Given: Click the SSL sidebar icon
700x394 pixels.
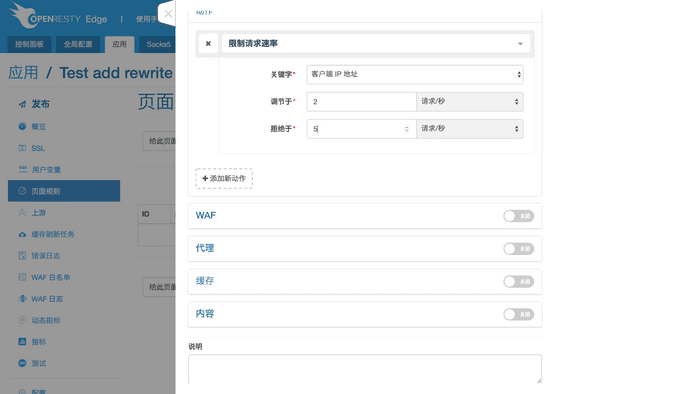Looking at the screenshot, I should click(22, 148).
